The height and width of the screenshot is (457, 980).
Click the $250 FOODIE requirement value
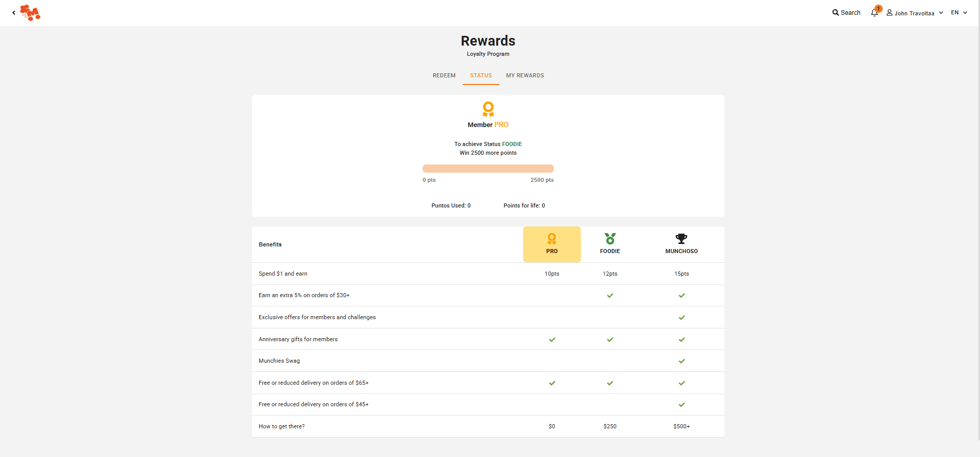610,426
